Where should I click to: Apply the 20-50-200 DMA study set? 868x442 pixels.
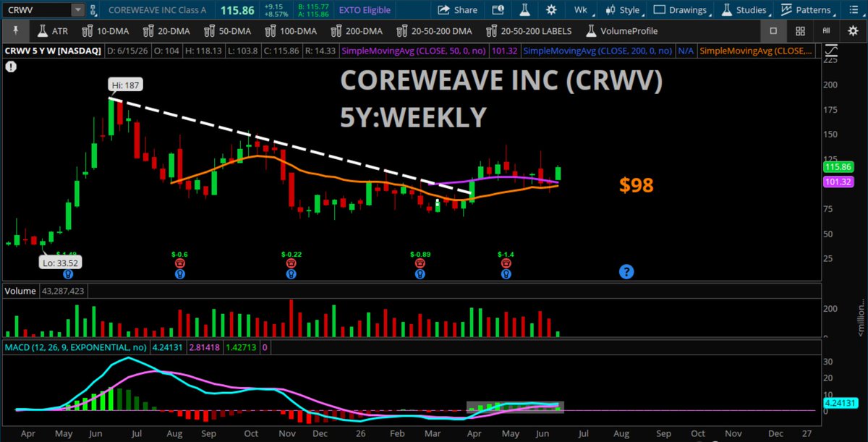point(434,31)
